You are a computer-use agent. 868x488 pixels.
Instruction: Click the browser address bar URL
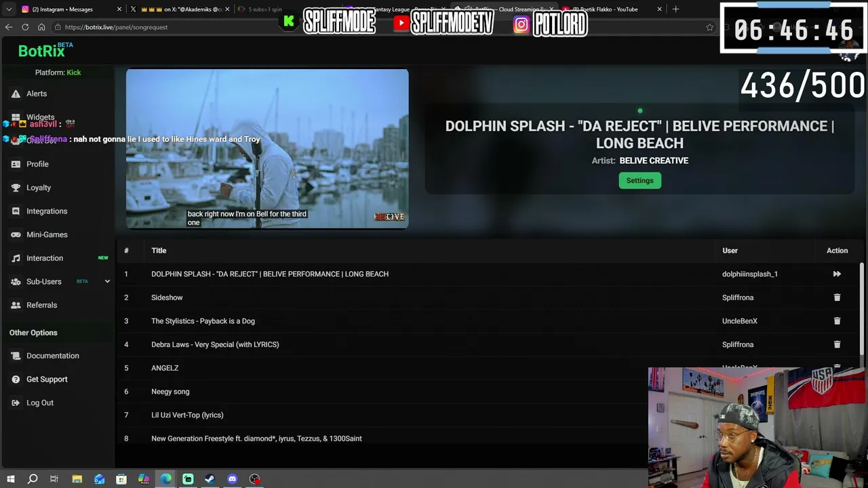tap(116, 27)
